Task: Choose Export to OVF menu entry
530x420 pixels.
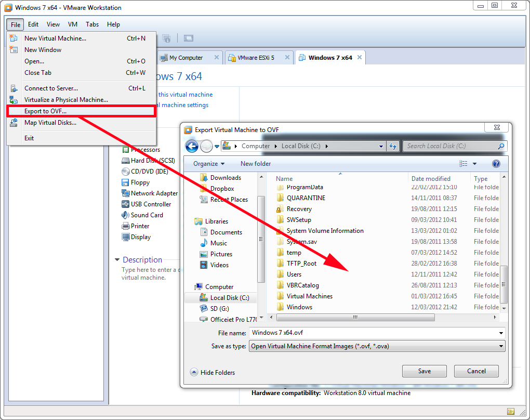Action: coord(45,111)
